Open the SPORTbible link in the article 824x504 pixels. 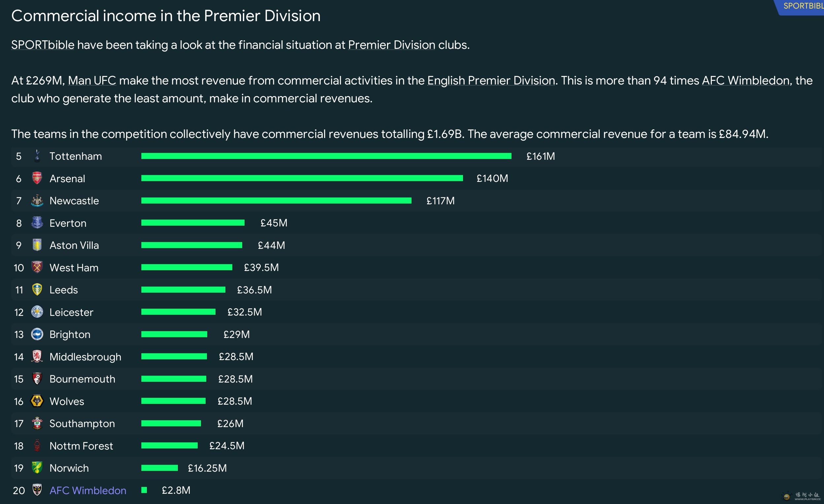tap(43, 45)
